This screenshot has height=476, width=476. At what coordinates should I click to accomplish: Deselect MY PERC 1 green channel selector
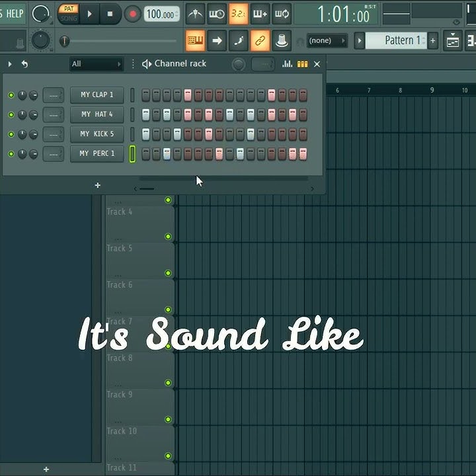(132, 153)
